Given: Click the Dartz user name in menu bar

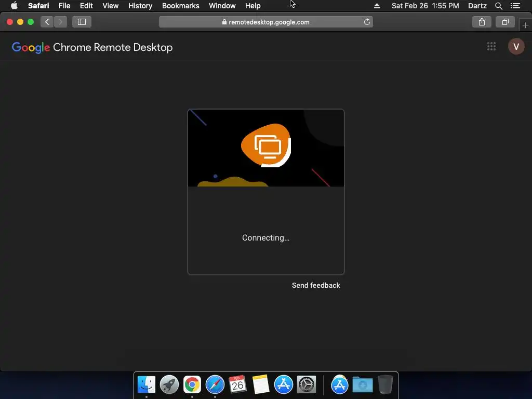Looking at the screenshot, I should point(477,6).
